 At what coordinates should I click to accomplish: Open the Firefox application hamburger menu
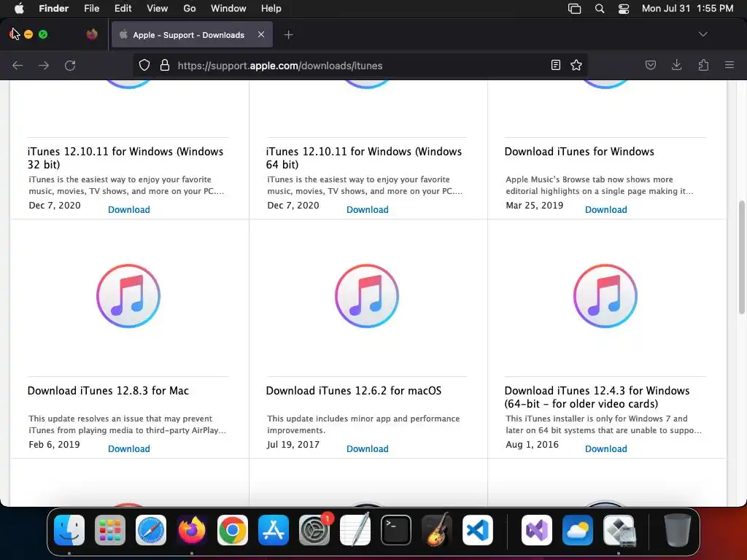click(x=729, y=65)
